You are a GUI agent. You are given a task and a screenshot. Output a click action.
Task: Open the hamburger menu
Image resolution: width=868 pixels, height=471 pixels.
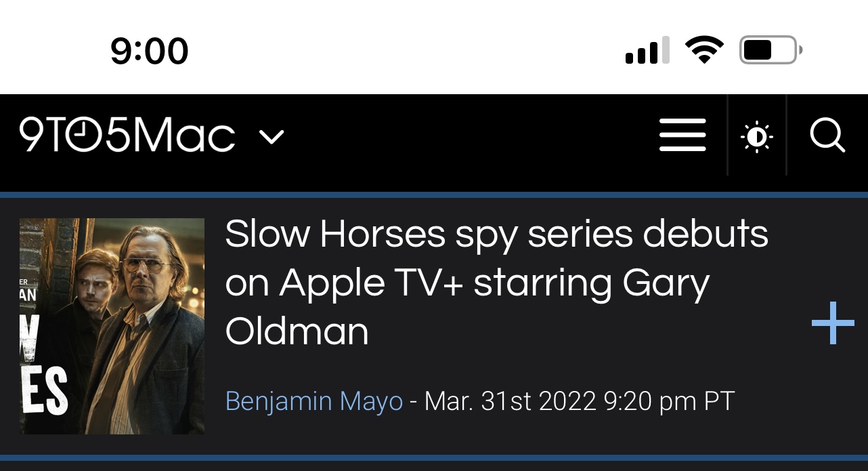pyautogui.click(x=682, y=136)
